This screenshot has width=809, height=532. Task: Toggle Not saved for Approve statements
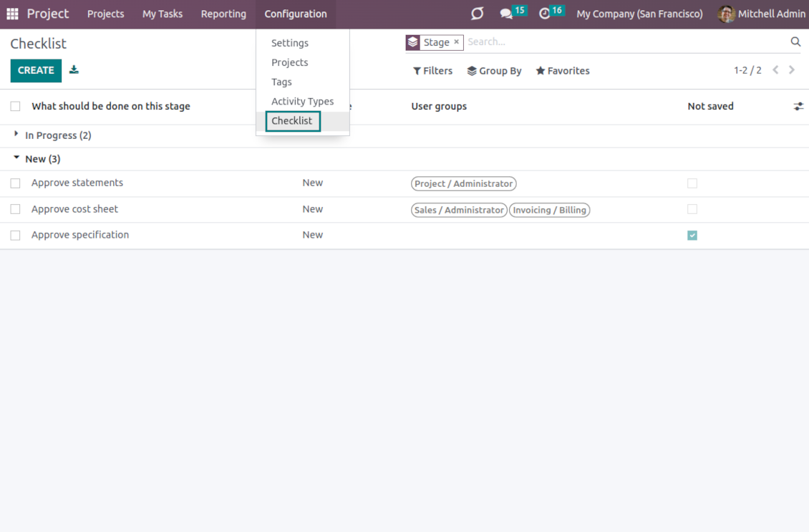692,183
